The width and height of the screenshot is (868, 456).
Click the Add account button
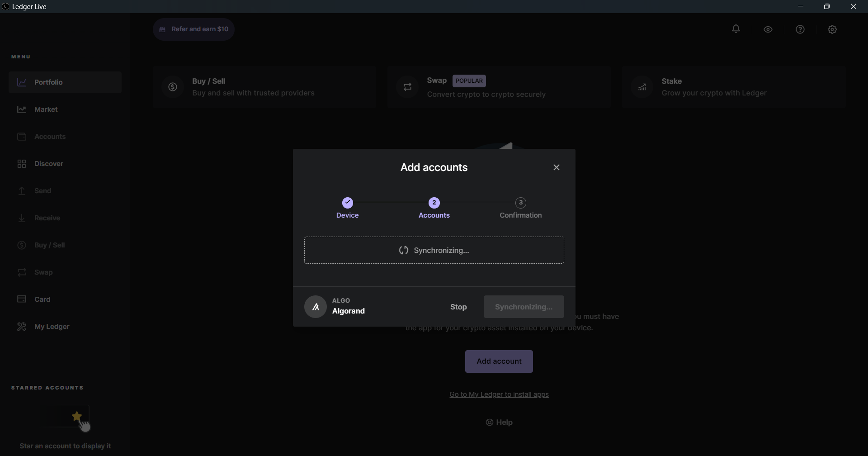click(499, 361)
